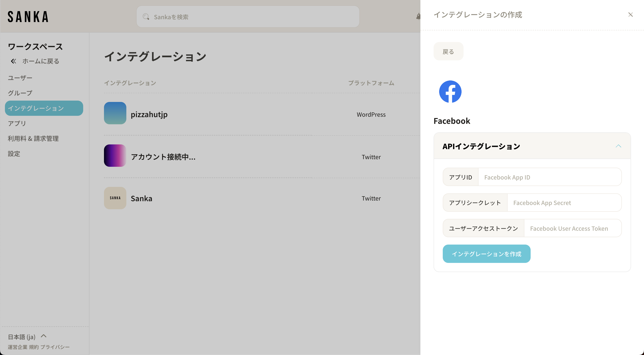
Task: Click the SANKA logo in header
Action: pyautogui.click(x=28, y=17)
